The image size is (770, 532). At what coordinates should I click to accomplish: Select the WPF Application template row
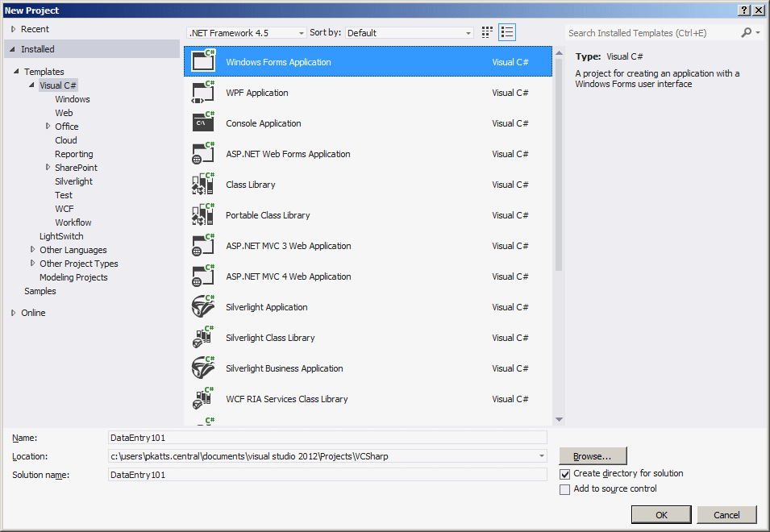pyautogui.click(x=368, y=92)
